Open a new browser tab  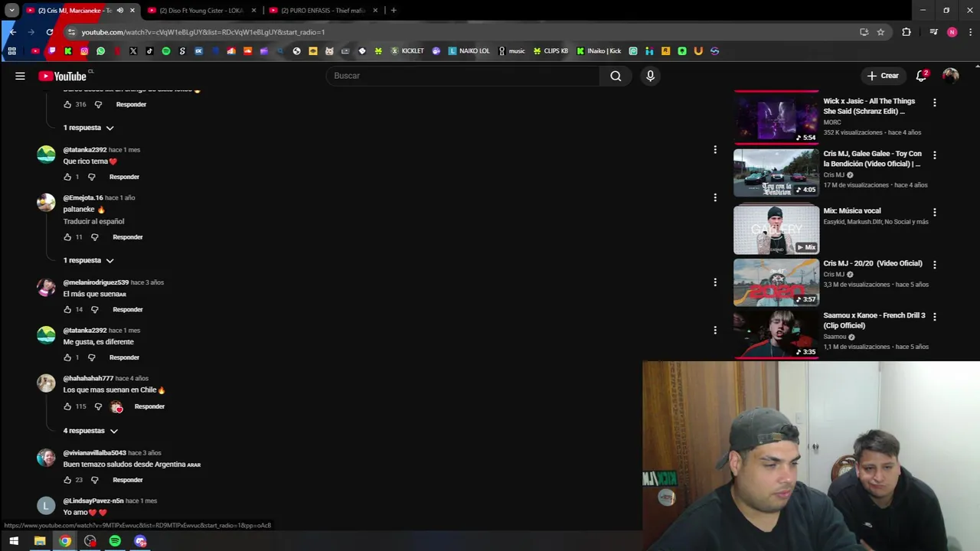point(394,11)
